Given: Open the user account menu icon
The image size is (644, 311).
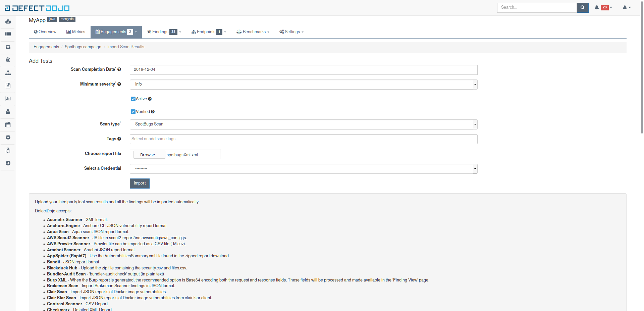Looking at the screenshot, I should click(x=627, y=7).
